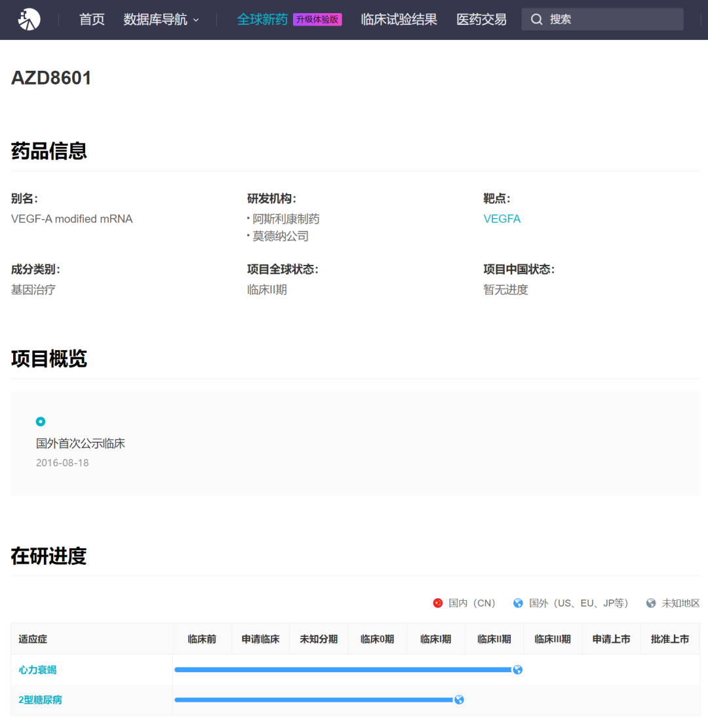Click the 未知地区 legend label

pyautogui.click(x=680, y=603)
